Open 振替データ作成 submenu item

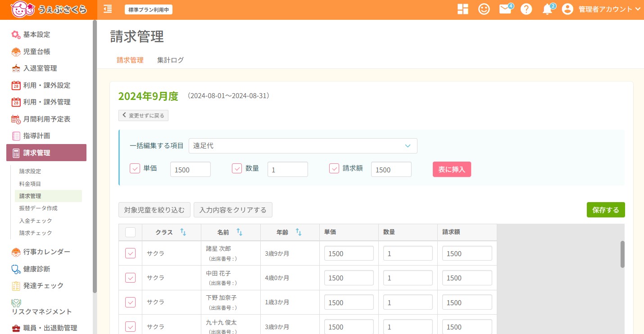click(x=38, y=208)
